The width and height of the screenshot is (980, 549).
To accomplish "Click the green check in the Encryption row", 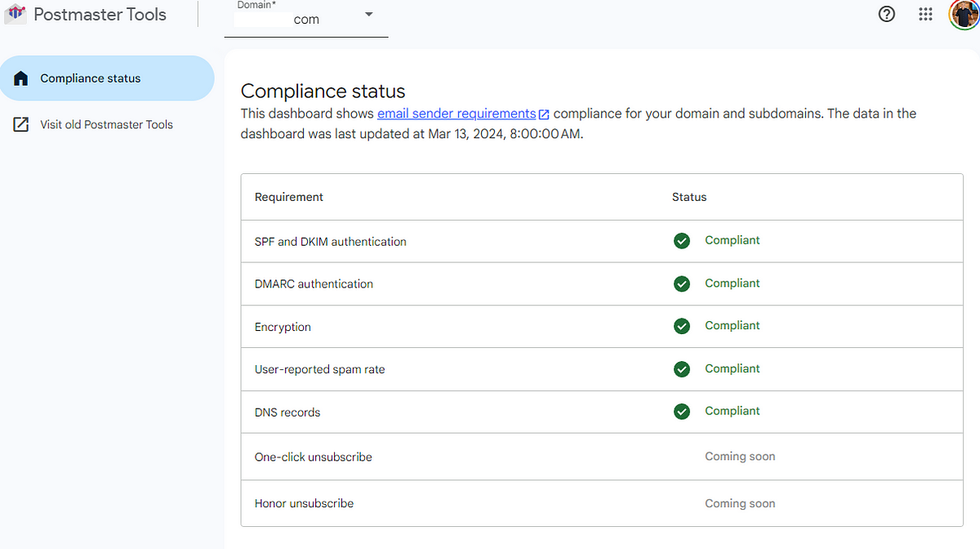I will click(x=682, y=326).
